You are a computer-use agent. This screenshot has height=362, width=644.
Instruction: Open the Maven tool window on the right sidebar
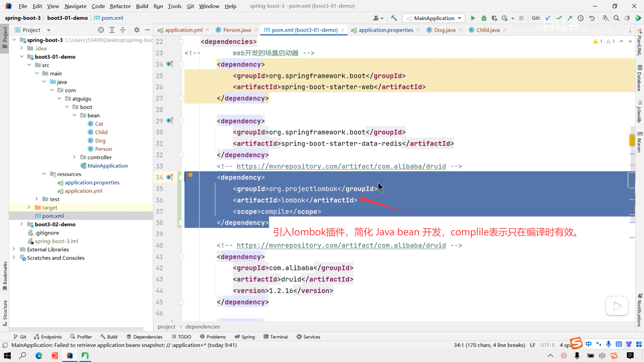pyautogui.click(x=640, y=142)
